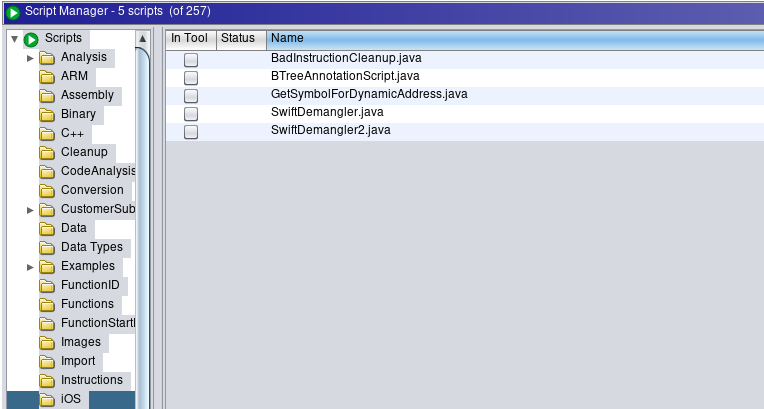Collapse the Scripts root node
The image size is (764, 409).
coord(14,39)
